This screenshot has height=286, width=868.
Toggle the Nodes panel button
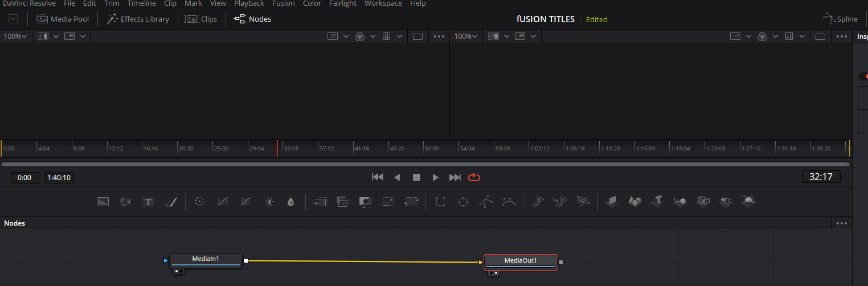point(253,19)
